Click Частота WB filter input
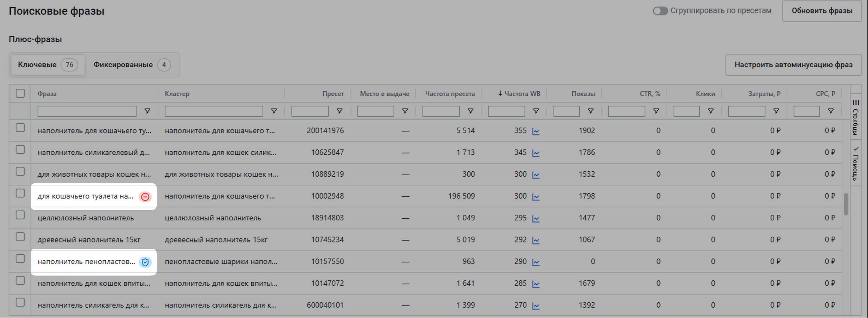 point(506,111)
